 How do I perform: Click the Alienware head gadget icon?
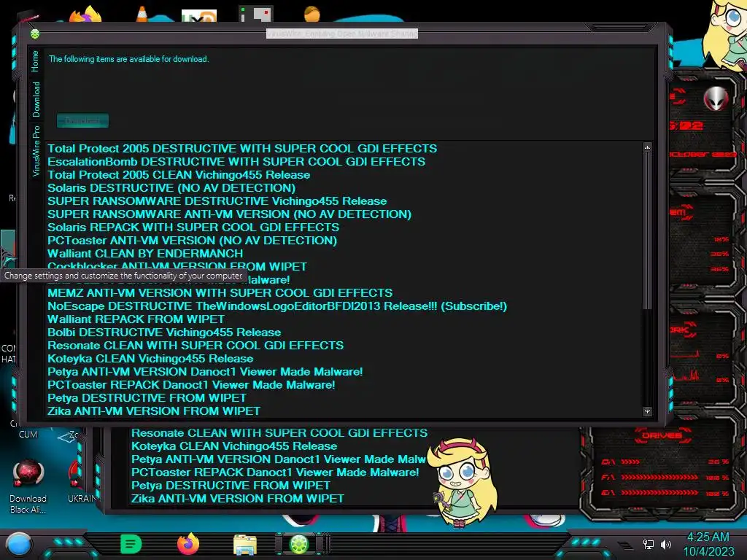pyautogui.click(x=716, y=99)
